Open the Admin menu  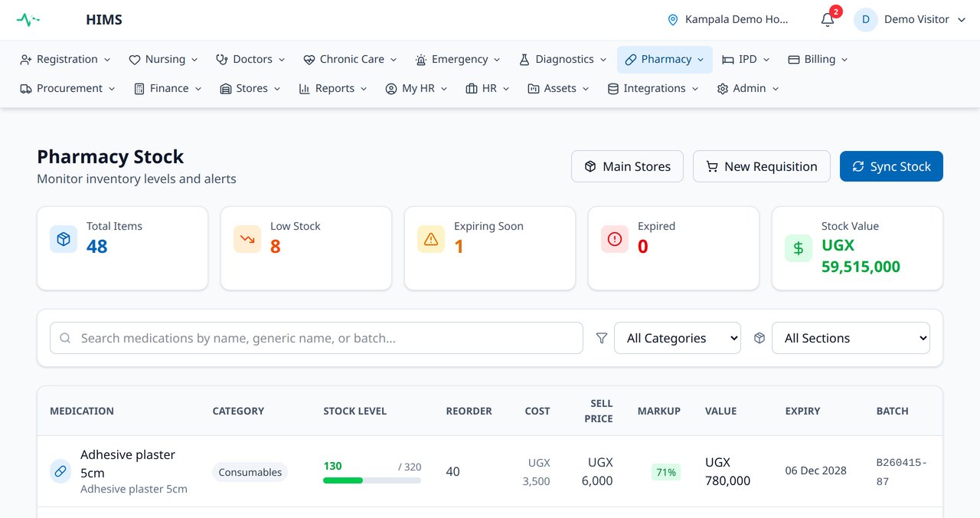[x=747, y=89]
